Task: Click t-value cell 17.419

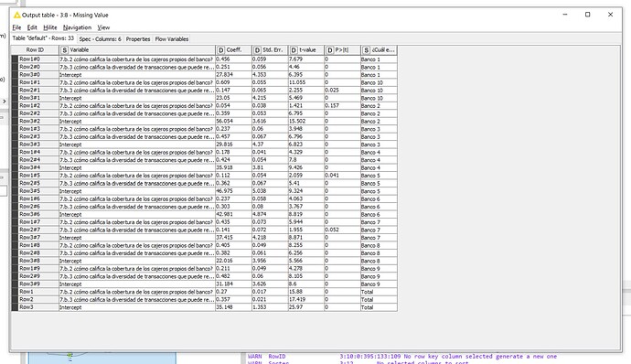Action: [306, 299]
